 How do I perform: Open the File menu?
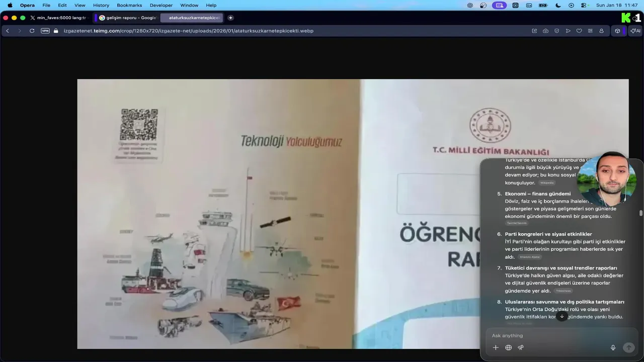(x=46, y=5)
